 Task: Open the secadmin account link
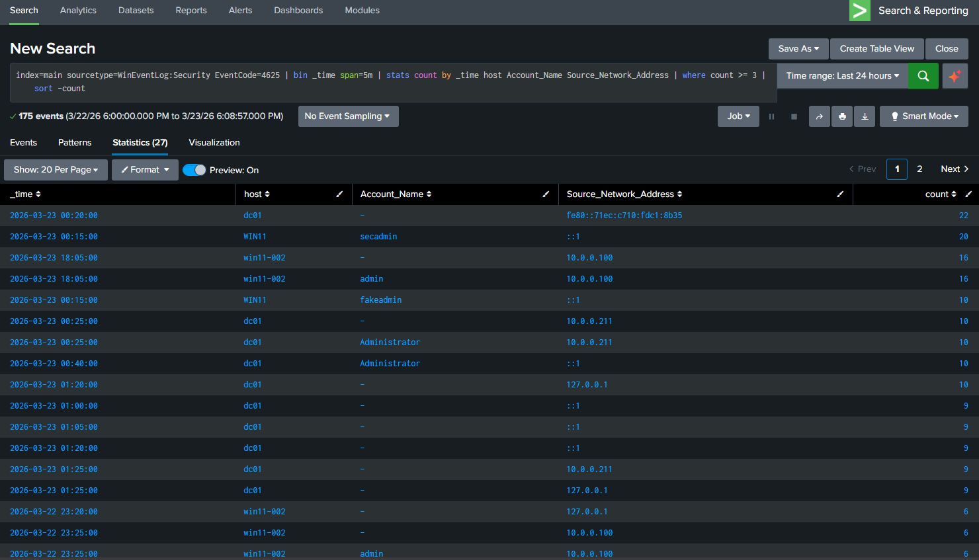(378, 236)
